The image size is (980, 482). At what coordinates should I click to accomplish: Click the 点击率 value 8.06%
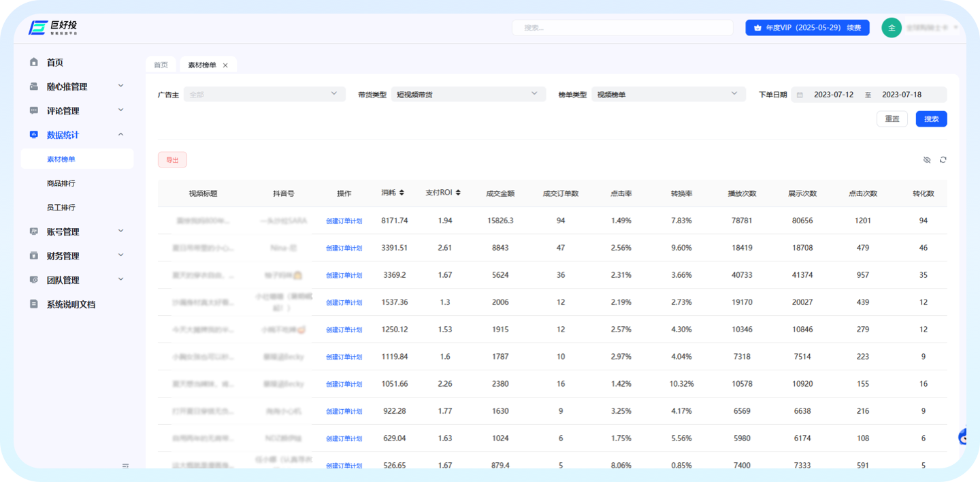(621, 466)
